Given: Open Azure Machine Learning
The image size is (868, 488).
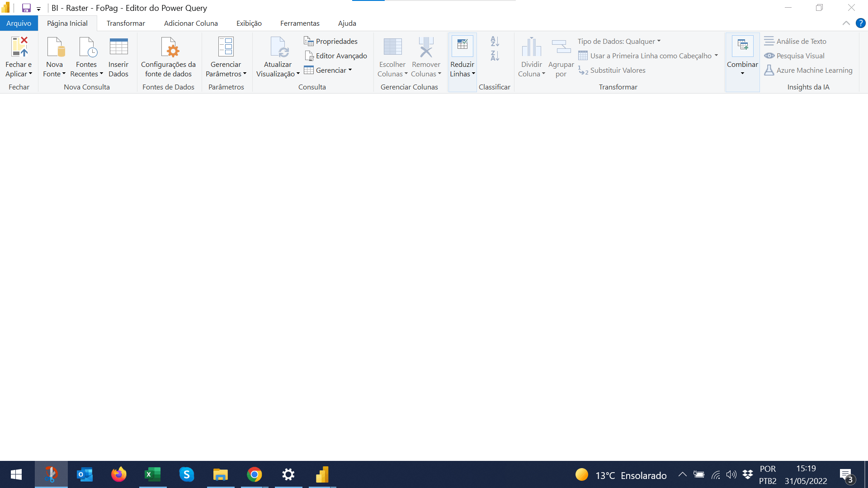Looking at the screenshot, I should coord(808,70).
